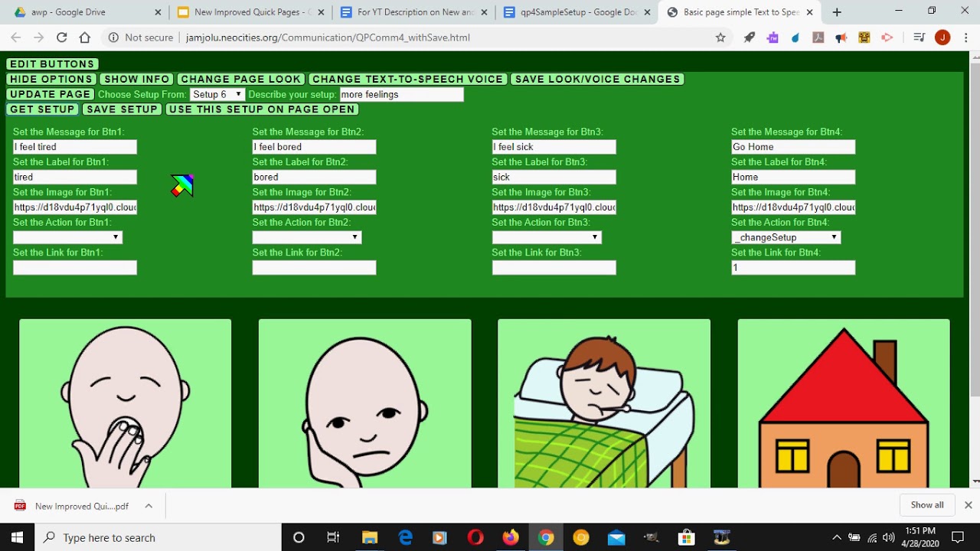Bookmark this page with the star icon
This screenshot has height=551, width=980.
pyautogui.click(x=720, y=37)
